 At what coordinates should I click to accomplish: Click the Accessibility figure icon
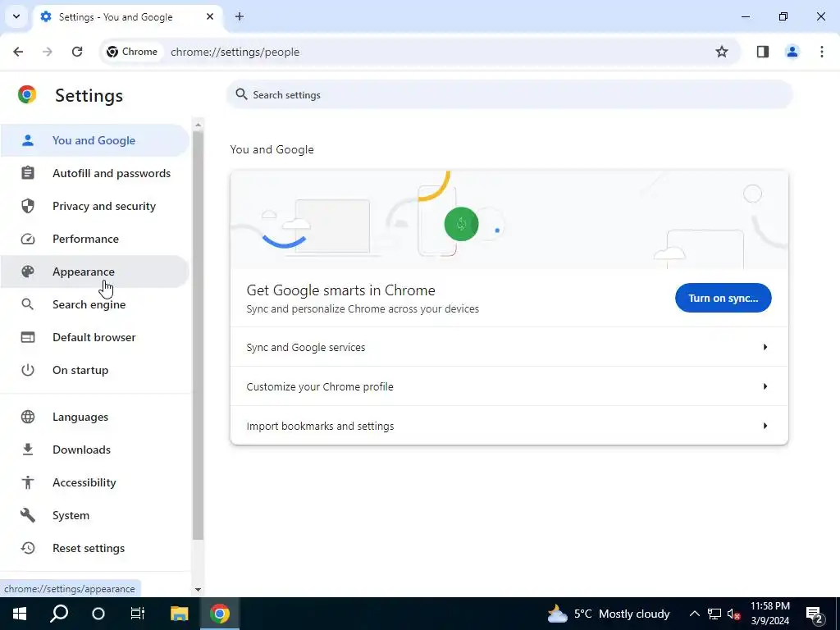27,482
